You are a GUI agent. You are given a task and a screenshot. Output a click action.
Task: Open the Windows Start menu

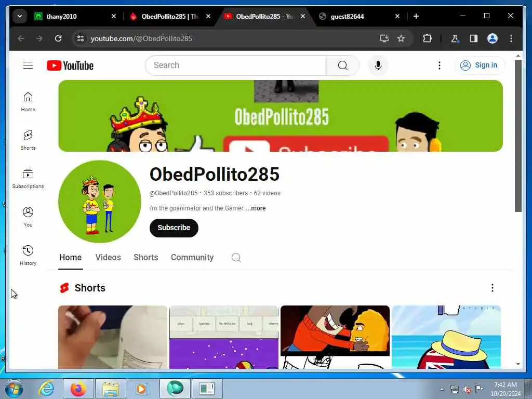(x=14, y=389)
